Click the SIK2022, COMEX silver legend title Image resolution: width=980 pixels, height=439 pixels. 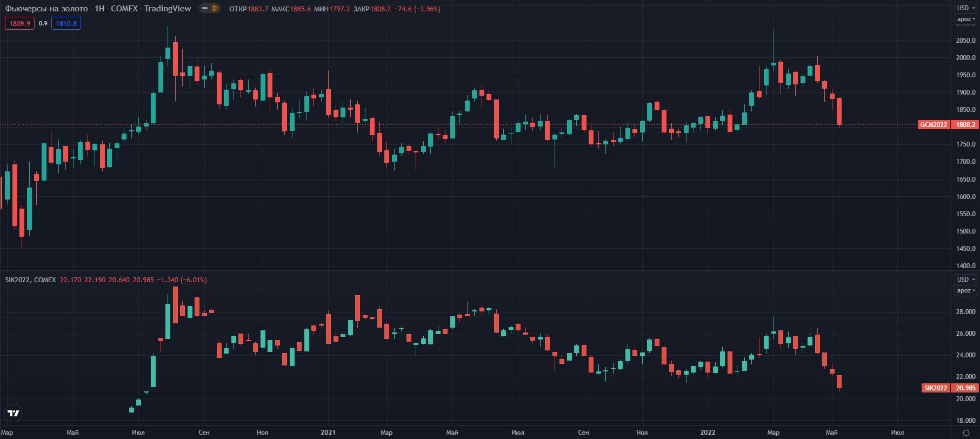click(x=31, y=280)
